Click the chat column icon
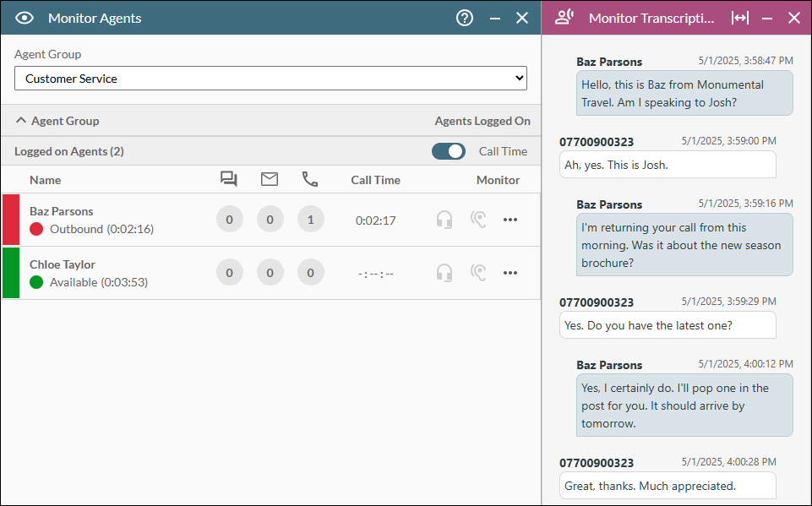Viewport: 812px width, 506px height. [x=229, y=179]
